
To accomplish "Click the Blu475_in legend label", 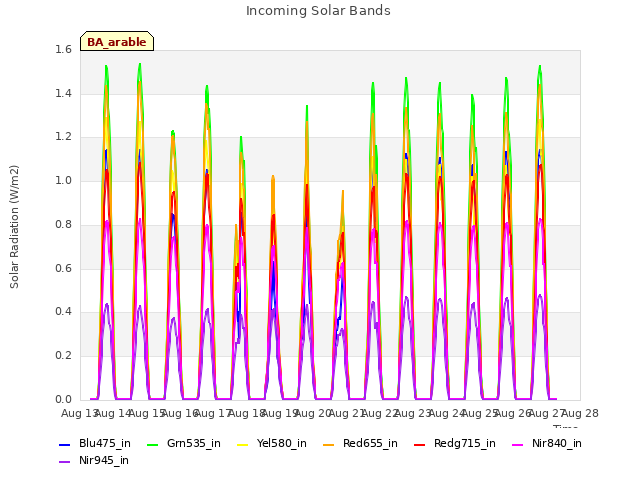I will click(105, 444).
